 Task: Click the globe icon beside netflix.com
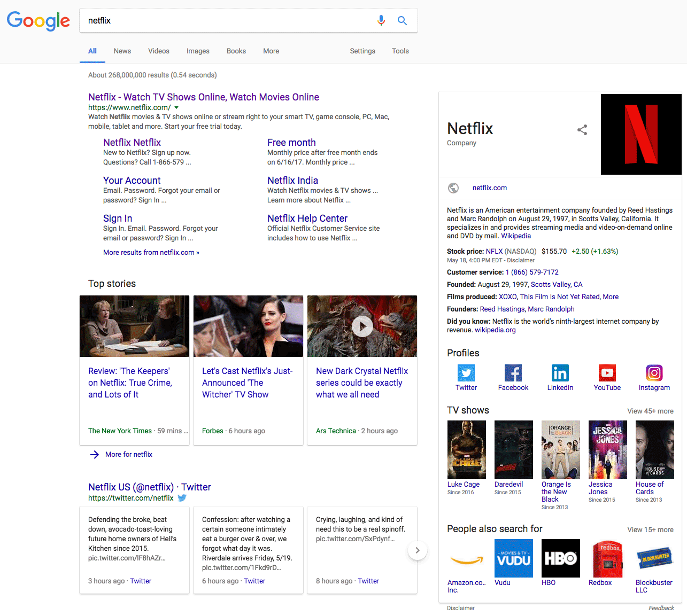coord(453,188)
